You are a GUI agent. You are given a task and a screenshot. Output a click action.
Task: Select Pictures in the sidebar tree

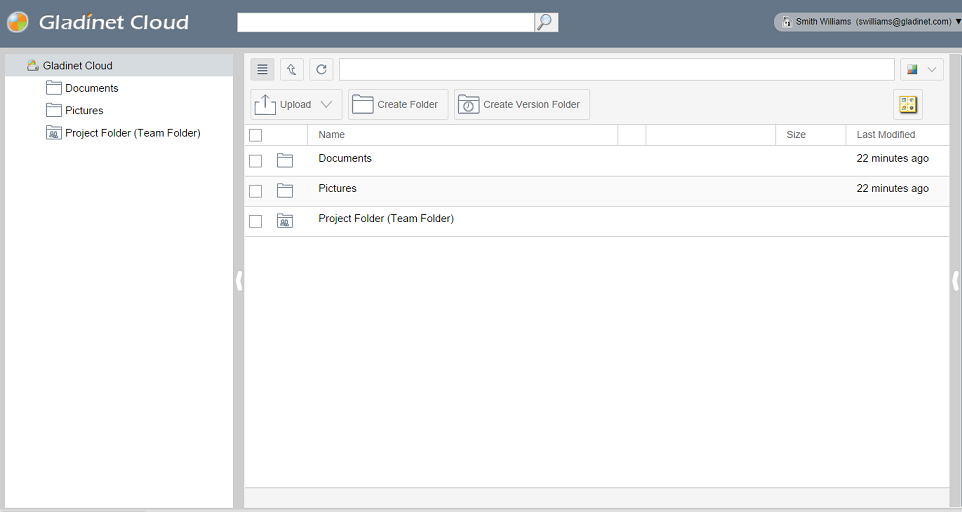click(x=84, y=110)
